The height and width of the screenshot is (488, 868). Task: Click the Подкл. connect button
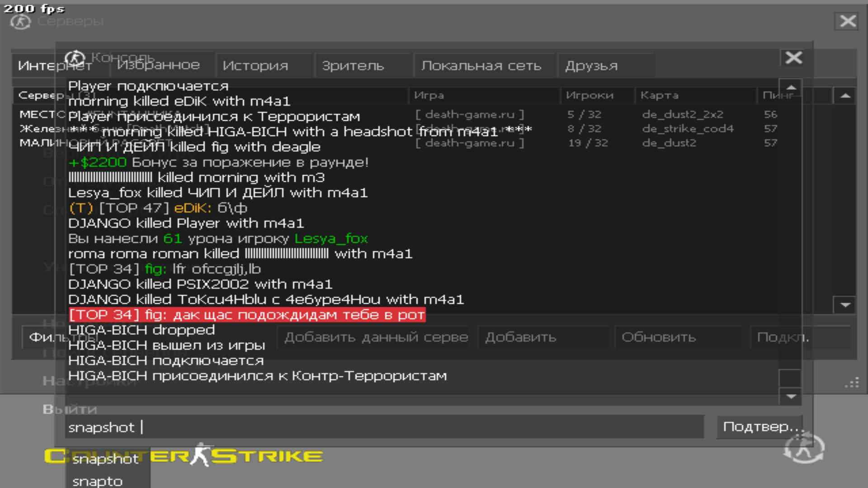[x=800, y=338]
